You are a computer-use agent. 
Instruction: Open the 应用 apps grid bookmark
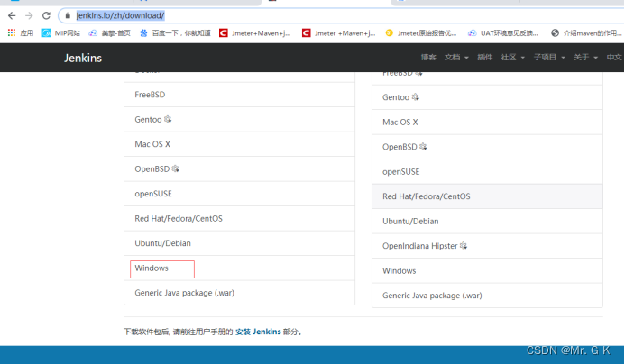point(21,33)
